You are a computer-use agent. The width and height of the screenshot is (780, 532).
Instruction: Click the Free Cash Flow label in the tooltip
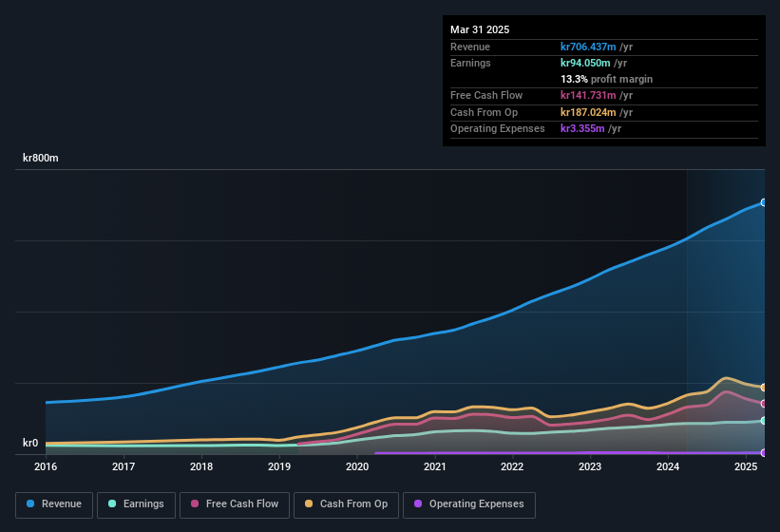(x=486, y=95)
